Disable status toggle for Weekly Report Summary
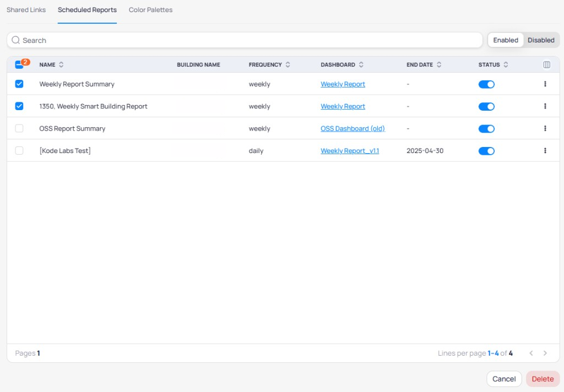 point(486,84)
